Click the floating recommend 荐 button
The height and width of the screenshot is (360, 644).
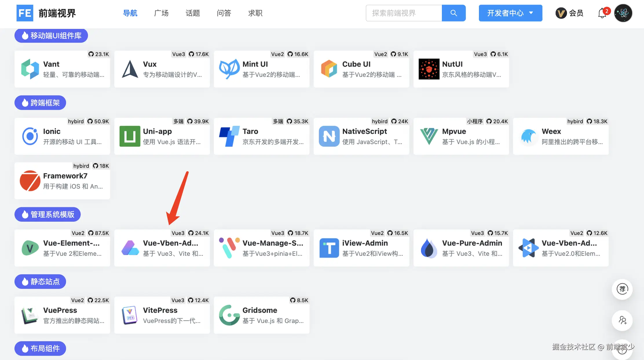622,289
